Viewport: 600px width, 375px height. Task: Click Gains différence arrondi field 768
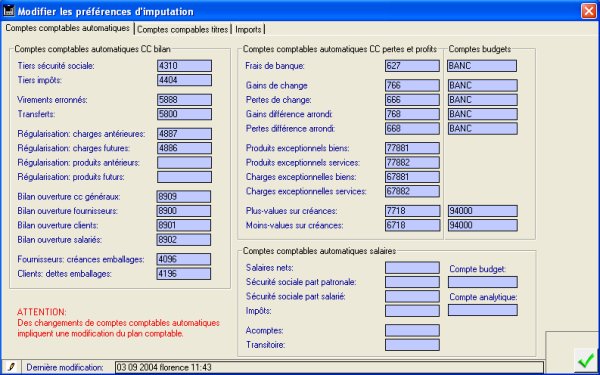click(412, 114)
